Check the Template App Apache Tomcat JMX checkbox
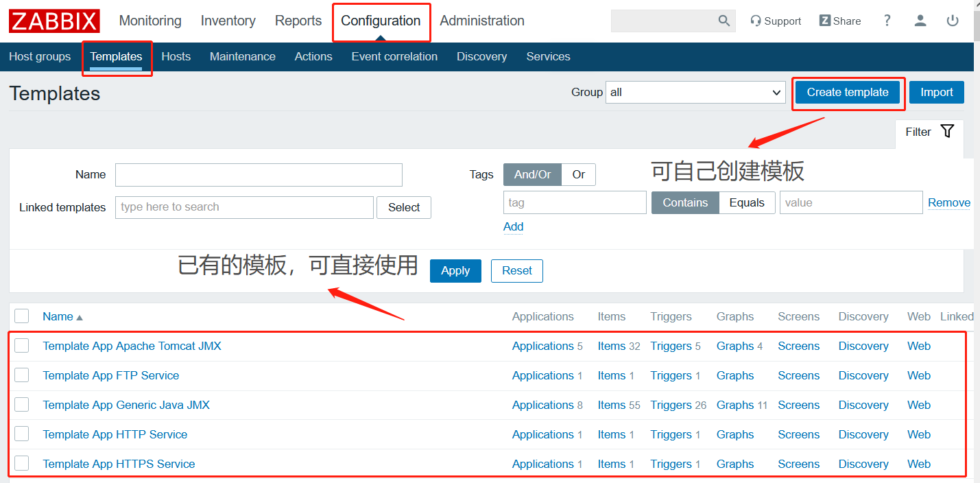This screenshot has height=483, width=980. tap(21, 346)
